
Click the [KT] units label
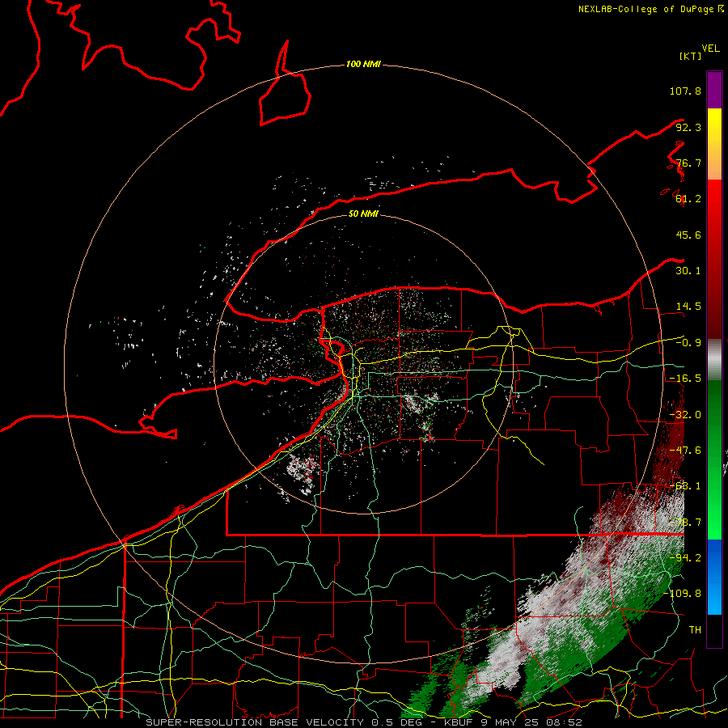click(x=690, y=56)
